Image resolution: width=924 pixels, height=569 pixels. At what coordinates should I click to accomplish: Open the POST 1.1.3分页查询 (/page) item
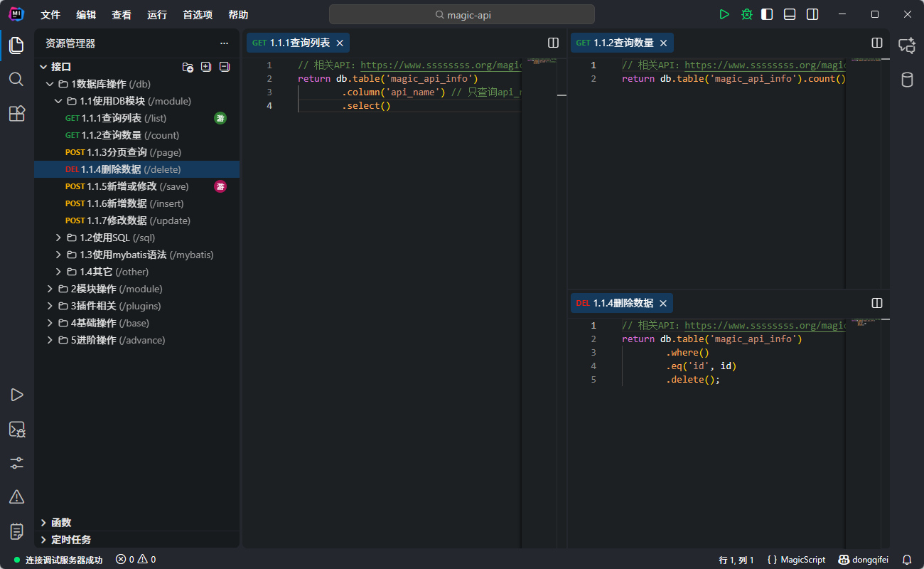pos(136,152)
